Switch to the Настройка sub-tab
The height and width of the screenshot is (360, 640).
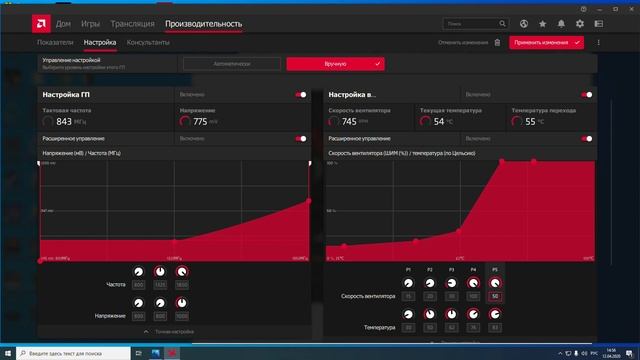tap(100, 42)
